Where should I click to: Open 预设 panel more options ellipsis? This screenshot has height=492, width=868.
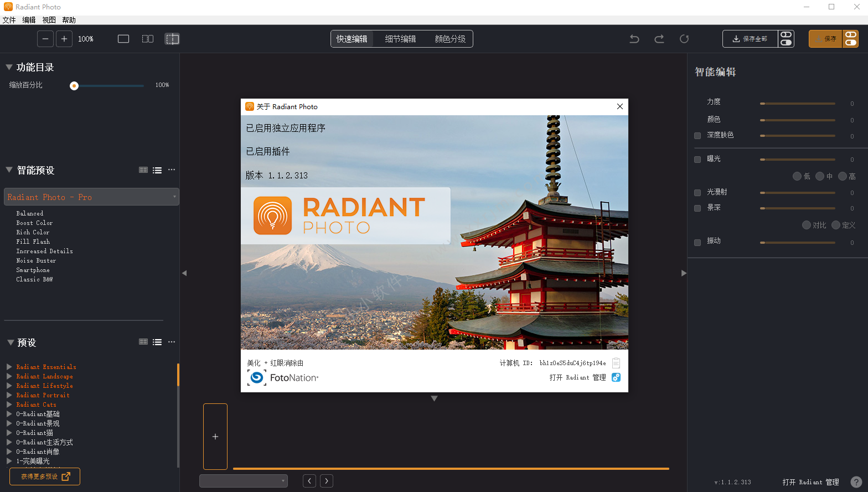point(172,342)
